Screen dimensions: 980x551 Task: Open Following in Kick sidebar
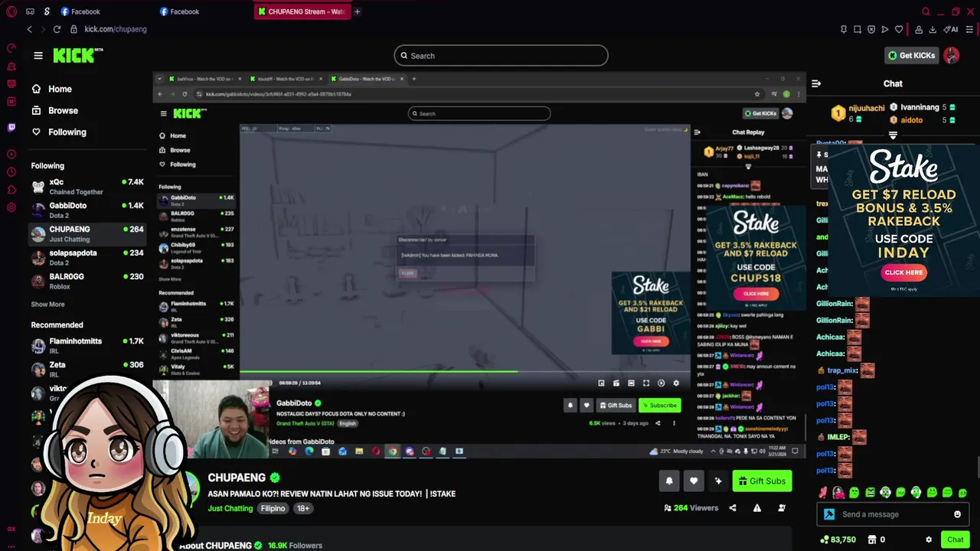[x=59, y=132]
